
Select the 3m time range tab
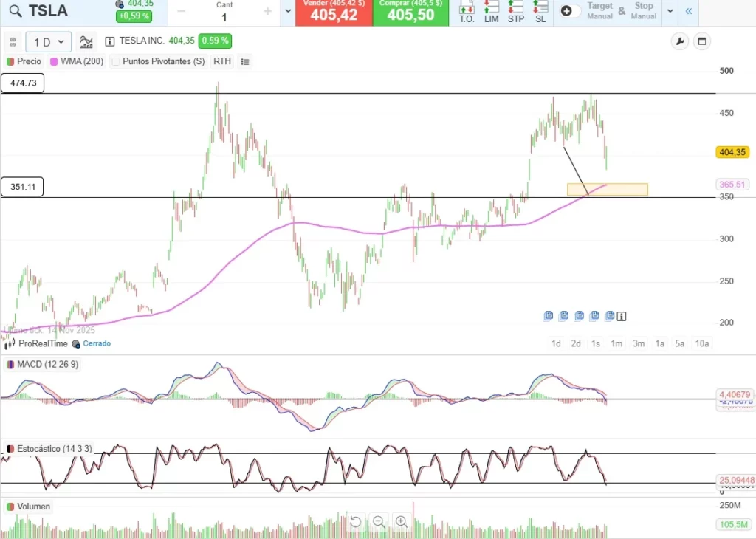click(x=639, y=343)
